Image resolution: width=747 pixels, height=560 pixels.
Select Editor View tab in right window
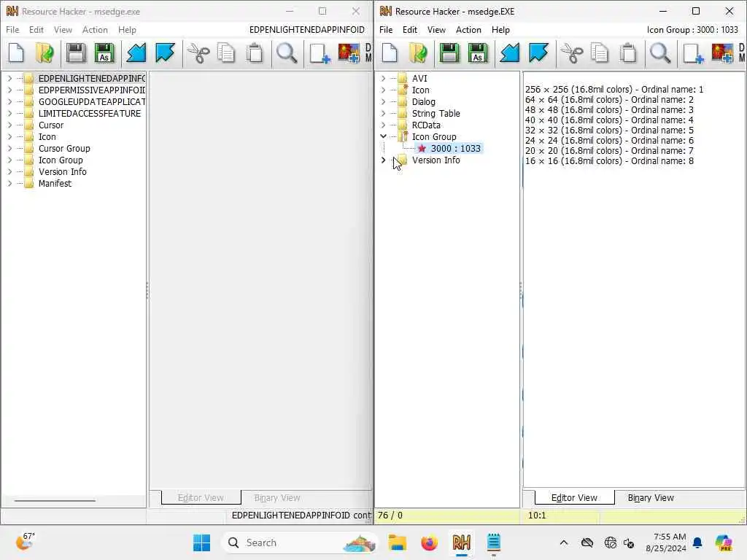click(574, 497)
